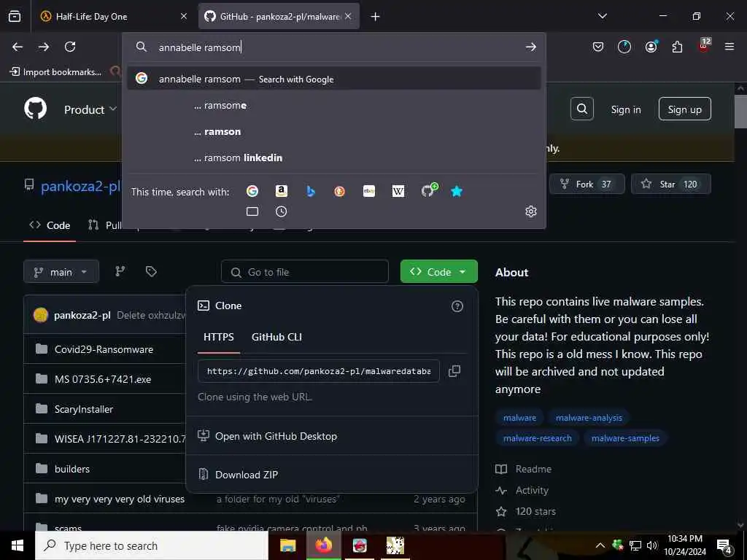This screenshot has height=560, width=747.
Task: Open File Explorer from the taskbar
Action: pos(287,545)
